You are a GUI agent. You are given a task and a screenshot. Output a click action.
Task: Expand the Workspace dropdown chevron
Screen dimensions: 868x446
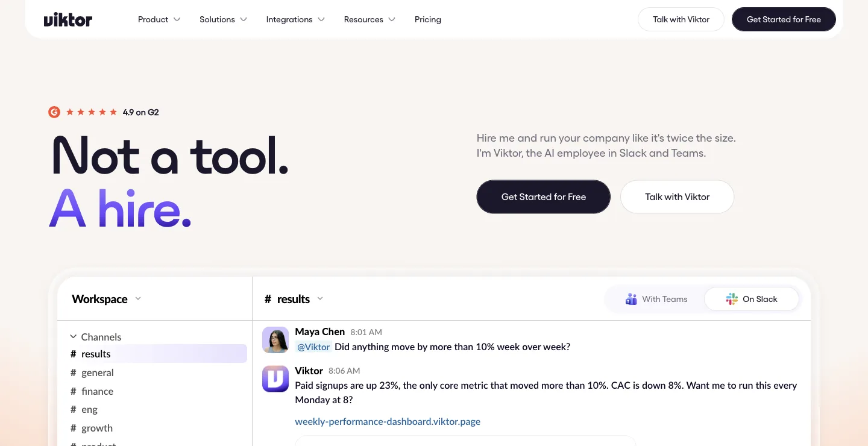click(138, 298)
